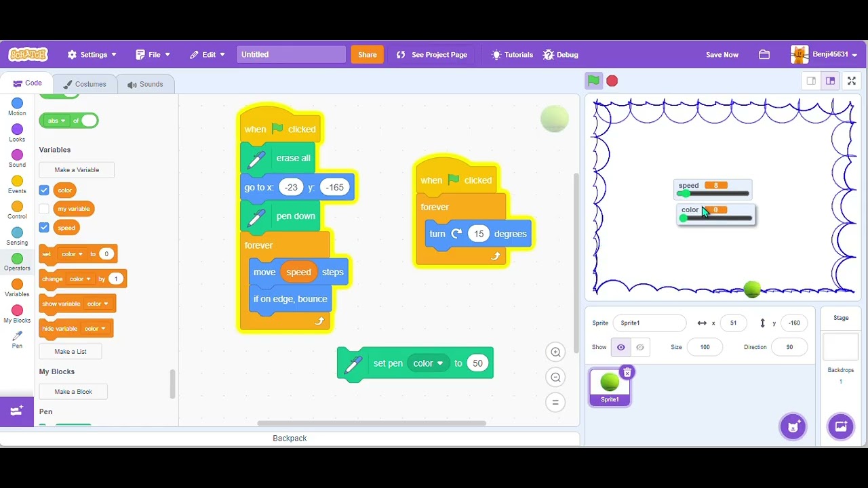Image resolution: width=868 pixels, height=488 pixels.
Task: Open variable dropdown in show variable block
Action: [97, 304]
